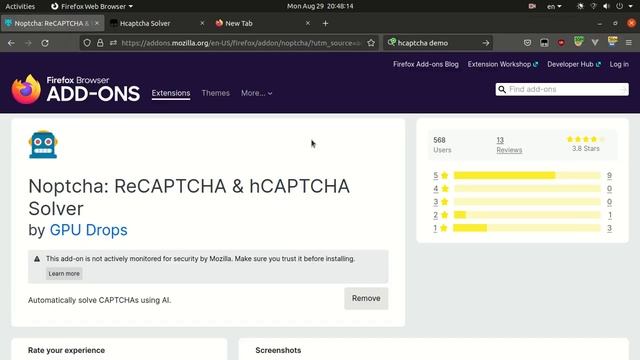This screenshot has height=360, width=640.
Task: Click the Remove add-on button
Action: [366, 298]
